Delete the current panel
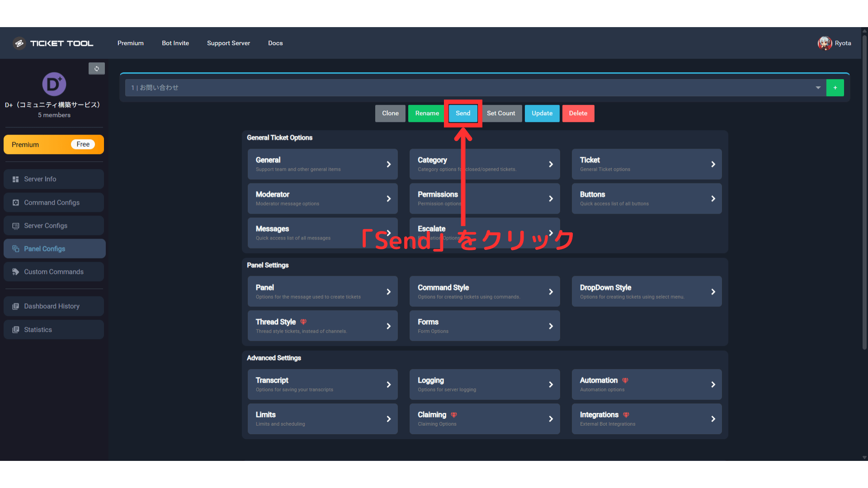The width and height of the screenshot is (868, 488). (x=578, y=113)
